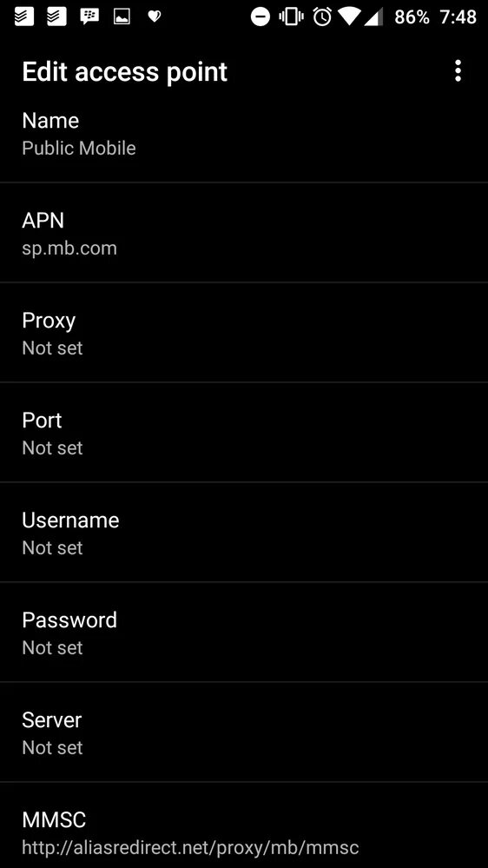Edit the APN value sp.mb.com
This screenshot has width=488, height=868.
244,233
